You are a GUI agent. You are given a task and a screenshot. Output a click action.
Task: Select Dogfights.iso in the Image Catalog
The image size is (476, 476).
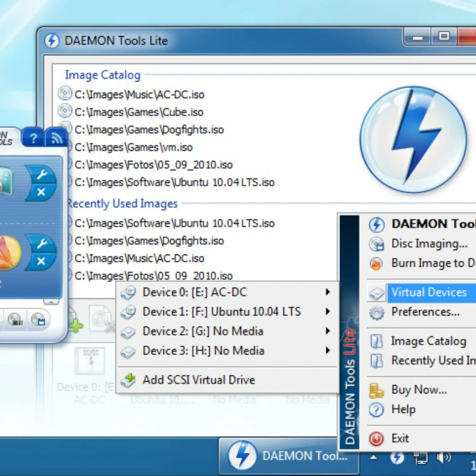(x=149, y=130)
